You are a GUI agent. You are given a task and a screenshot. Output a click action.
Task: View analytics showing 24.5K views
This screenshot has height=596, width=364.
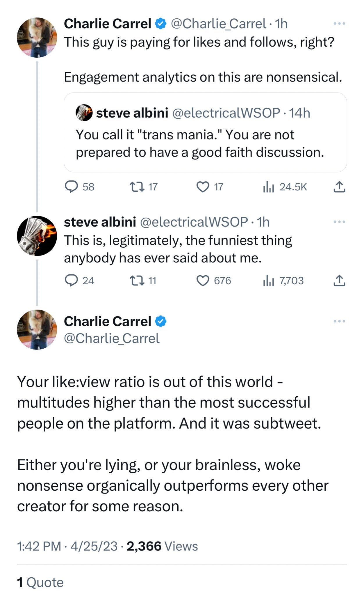click(268, 187)
